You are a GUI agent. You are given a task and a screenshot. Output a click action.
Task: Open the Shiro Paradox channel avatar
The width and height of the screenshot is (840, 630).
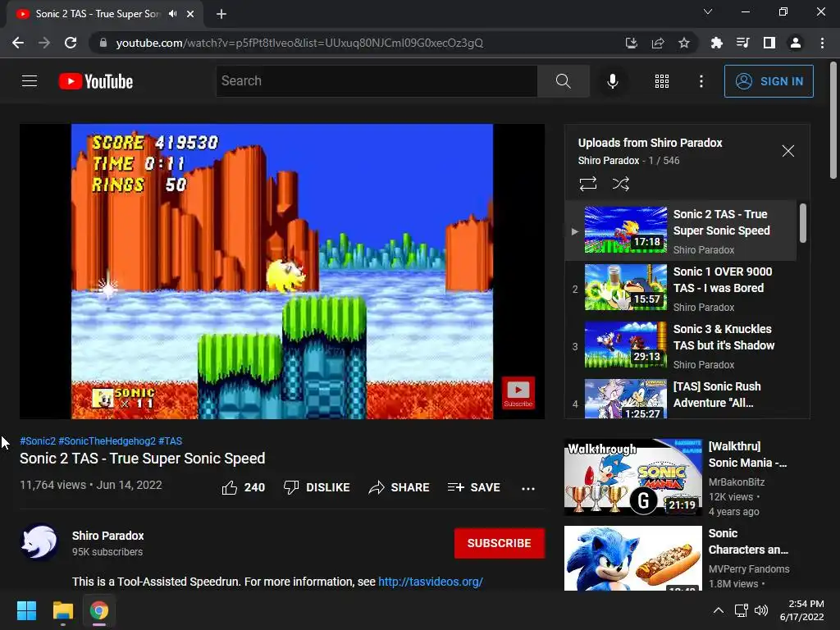click(x=39, y=542)
